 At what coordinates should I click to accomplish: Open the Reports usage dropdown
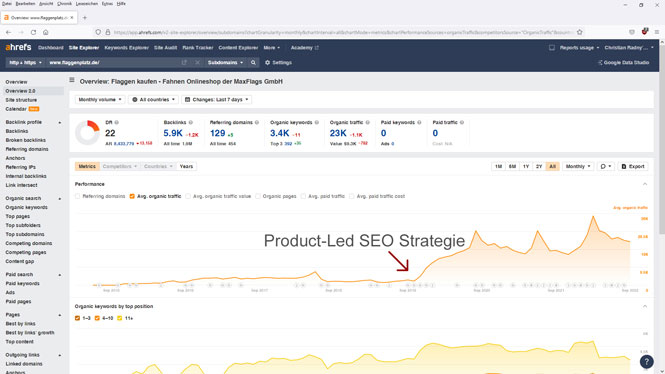coord(579,47)
